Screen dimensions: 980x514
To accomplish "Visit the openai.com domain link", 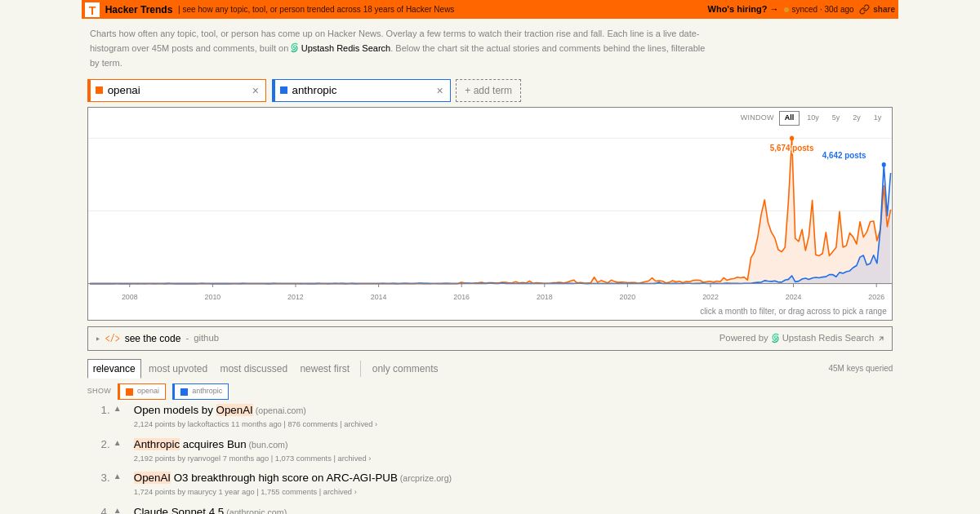I will pos(281,410).
